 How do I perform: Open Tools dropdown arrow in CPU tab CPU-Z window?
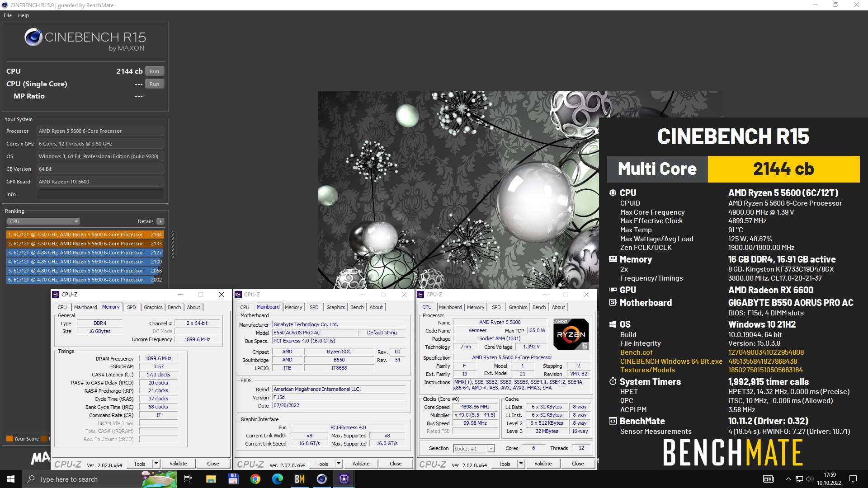click(x=521, y=464)
